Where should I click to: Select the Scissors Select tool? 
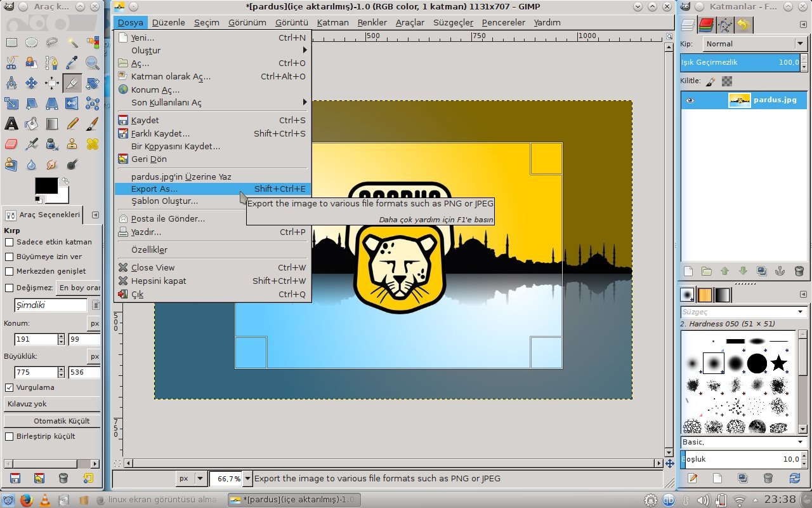(x=11, y=63)
